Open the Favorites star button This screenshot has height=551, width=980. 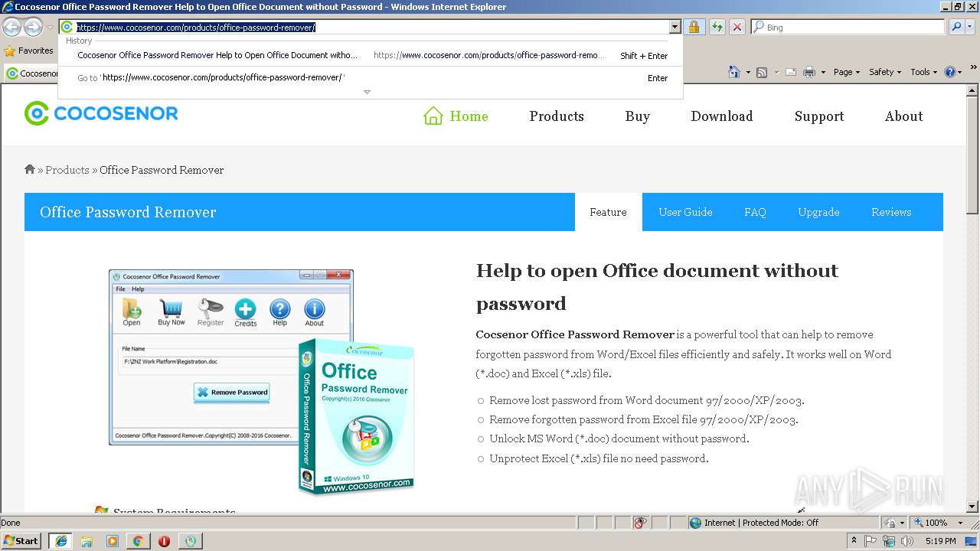(29, 51)
